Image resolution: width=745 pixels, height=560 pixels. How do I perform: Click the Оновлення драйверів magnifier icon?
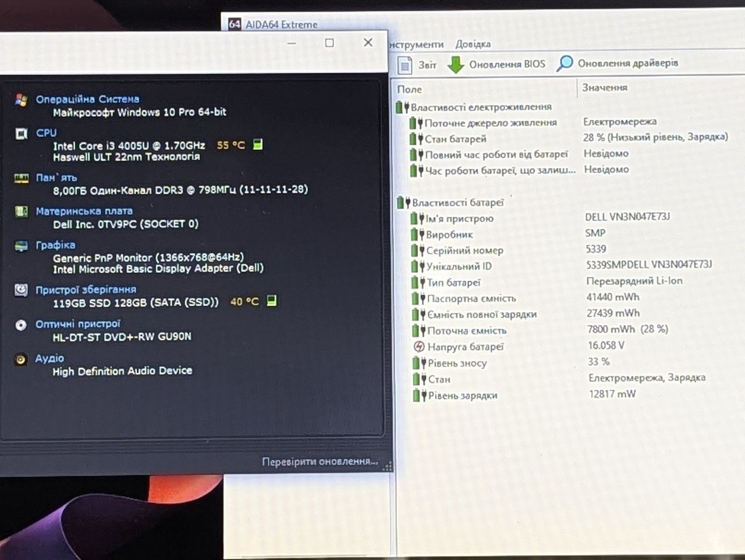point(564,63)
